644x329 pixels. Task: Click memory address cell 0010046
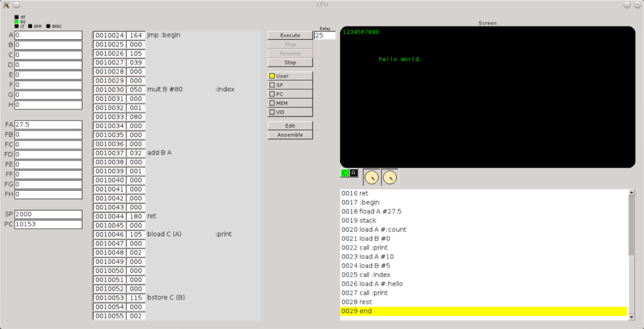(109, 234)
